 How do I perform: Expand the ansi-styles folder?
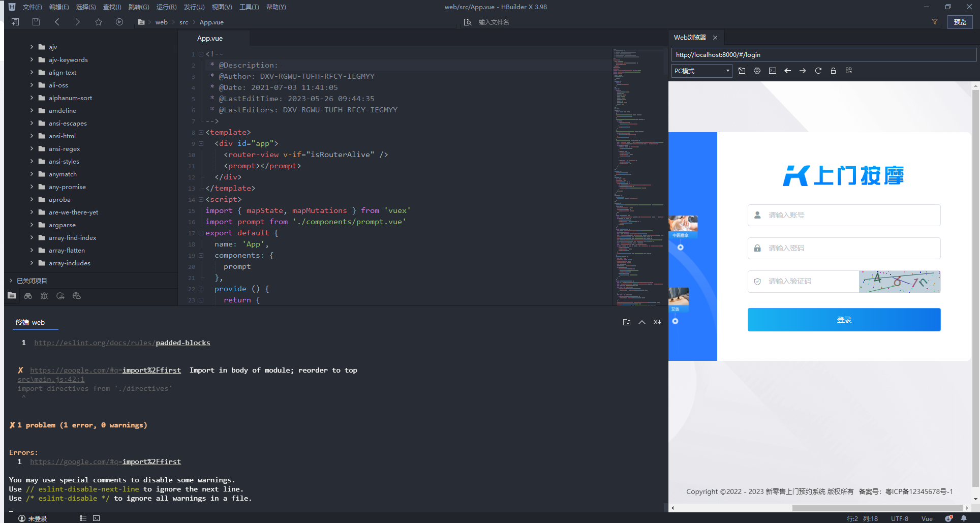[32, 161]
